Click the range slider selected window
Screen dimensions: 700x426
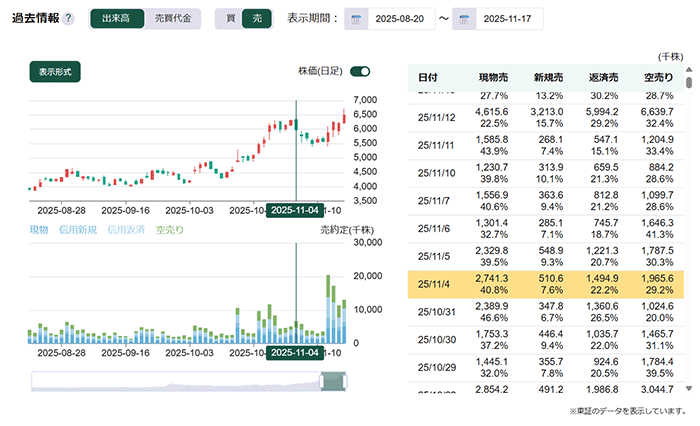point(333,381)
